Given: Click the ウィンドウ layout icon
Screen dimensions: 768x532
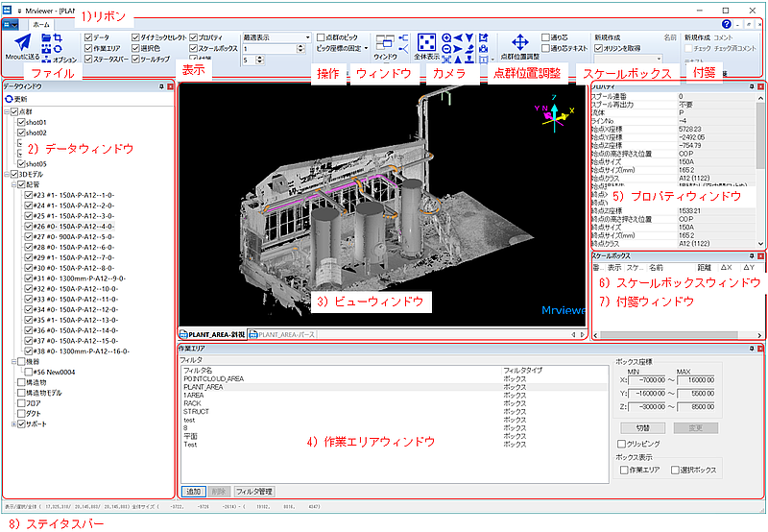Looking at the screenshot, I should (x=385, y=42).
